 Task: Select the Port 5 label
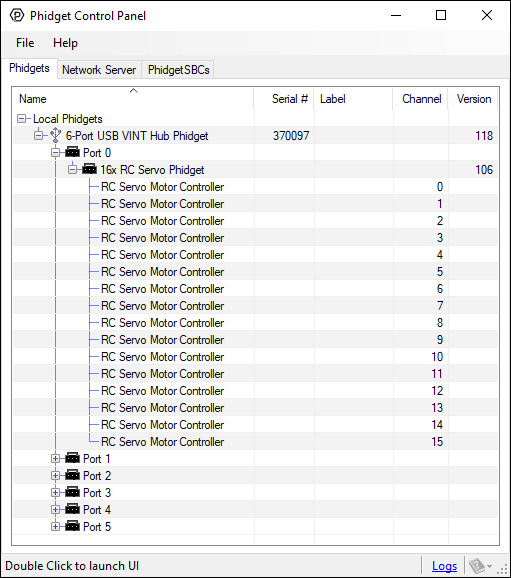pyautogui.click(x=97, y=526)
